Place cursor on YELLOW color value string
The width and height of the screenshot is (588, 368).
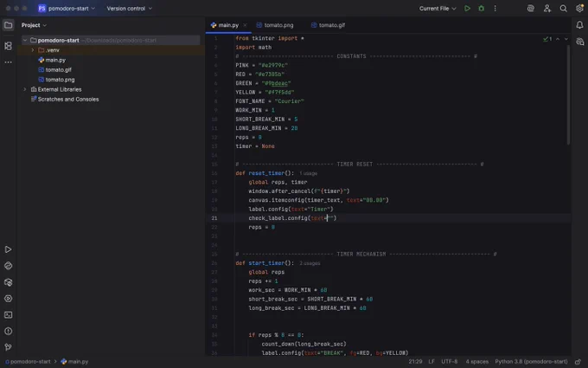click(x=279, y=93)
